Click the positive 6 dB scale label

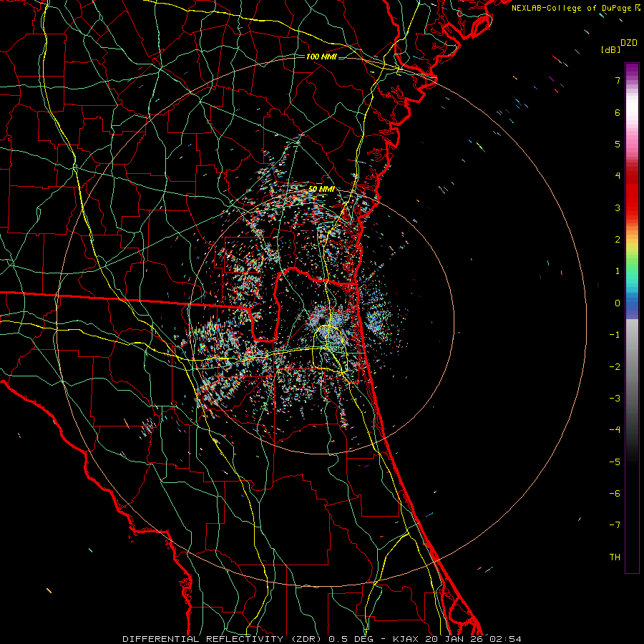click(x=618, y=112)
